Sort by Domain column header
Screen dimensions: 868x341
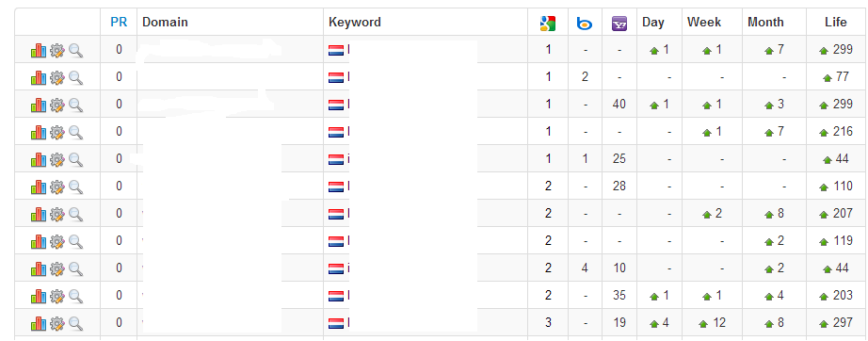165,23
